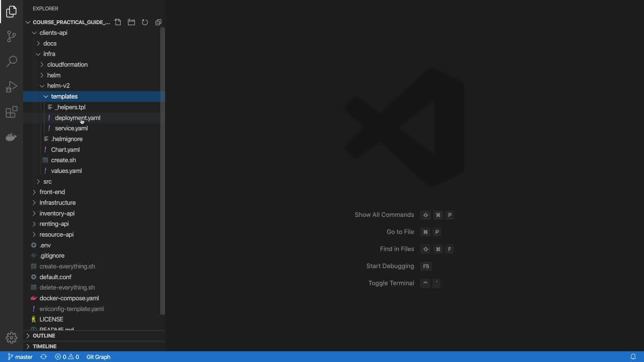Expand the TIMELINE section
The image size is (644, 362).
[x=45, y=346]
